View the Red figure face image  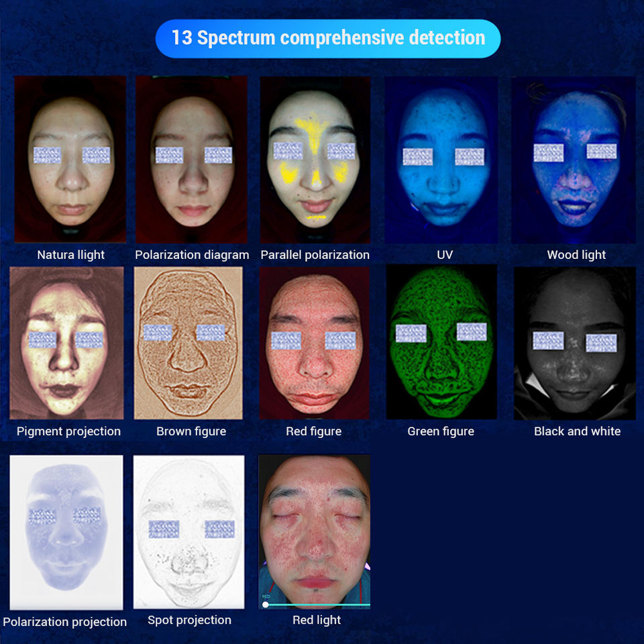pyautogui.click(x=314, y=343)
